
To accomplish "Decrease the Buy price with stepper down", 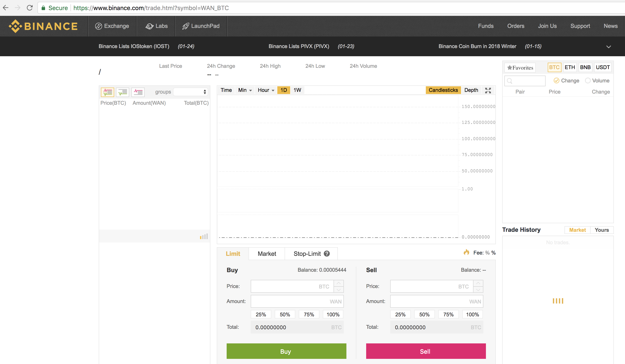I will tap(338, 290).
